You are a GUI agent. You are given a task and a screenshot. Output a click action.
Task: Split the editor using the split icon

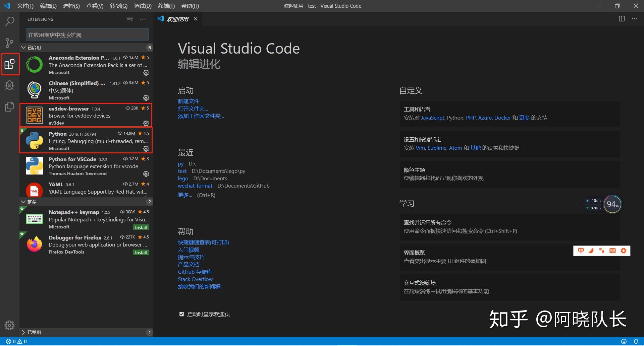(x=621, y=19)
